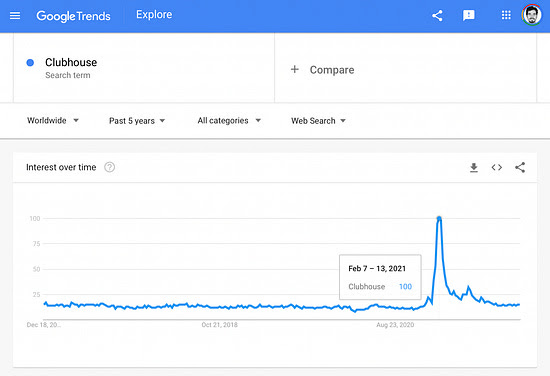
Task: Open the send feedback icon
Action: pos(469,15)
